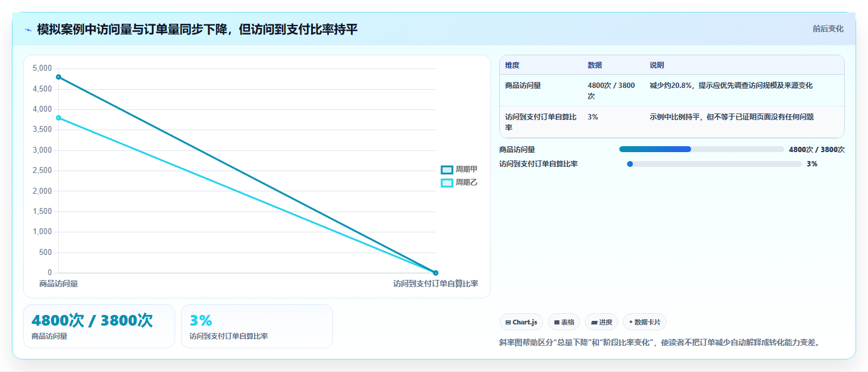Click the 访问到支付订单自算比率 x-axis label
Screen dimensions: 868x372
click(435, 284)
